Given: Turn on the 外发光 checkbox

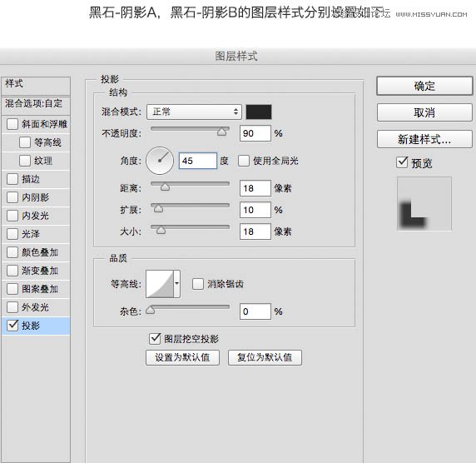Looking at the screenshot, I should point(12,307).
